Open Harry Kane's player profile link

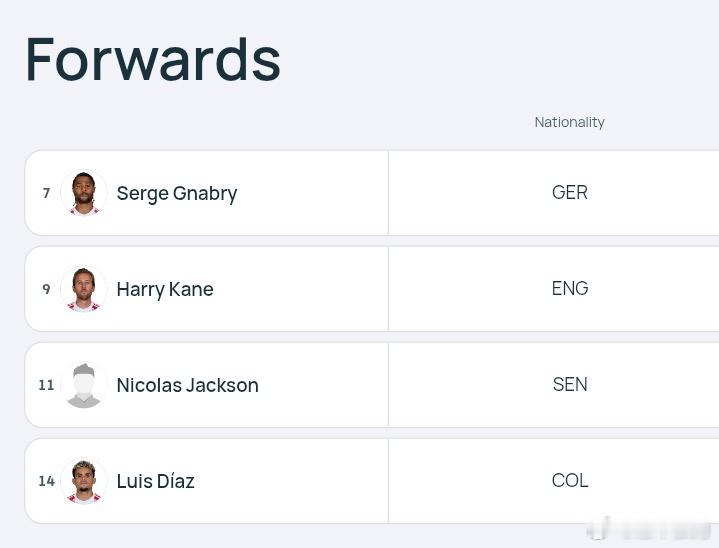[x=165, y=289]
